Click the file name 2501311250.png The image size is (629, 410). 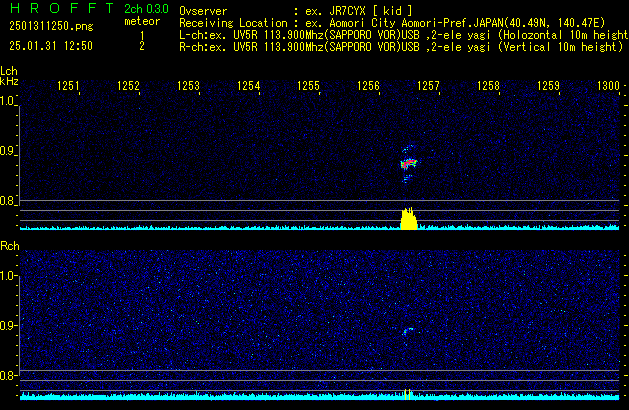click(51, 26)
